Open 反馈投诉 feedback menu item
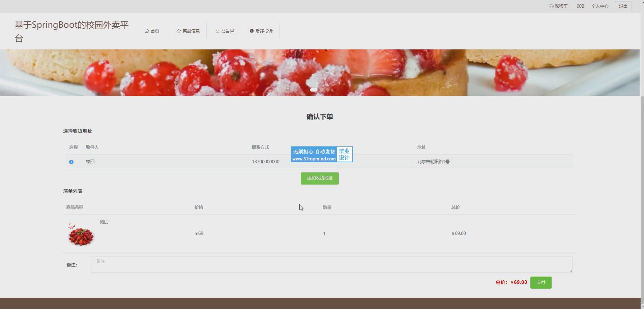 point(261,31)
